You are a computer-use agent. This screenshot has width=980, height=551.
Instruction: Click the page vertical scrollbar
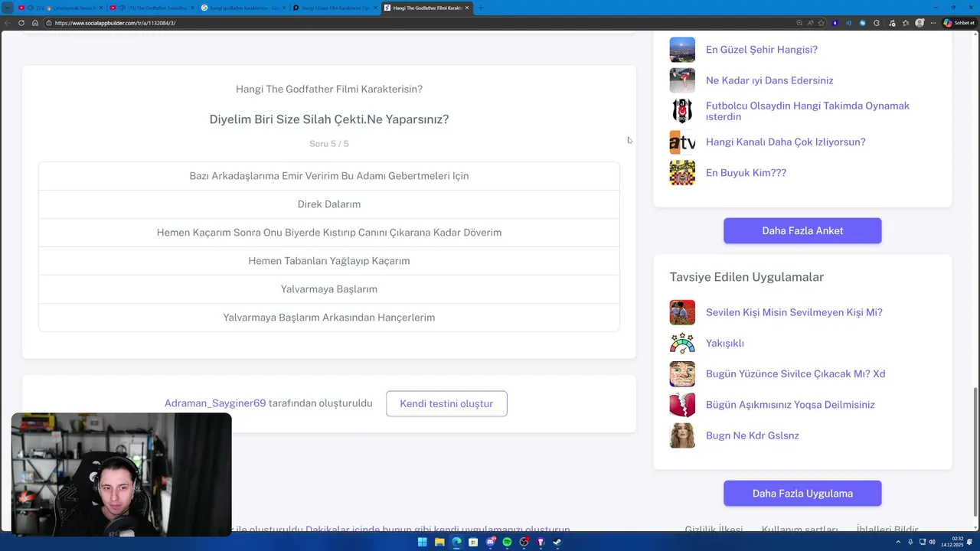976,452
